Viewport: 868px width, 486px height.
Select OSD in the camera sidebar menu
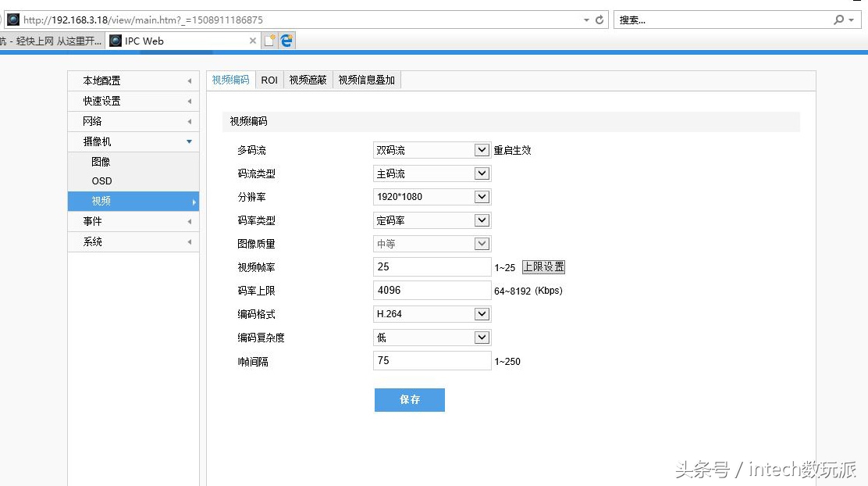pos(101,180)
